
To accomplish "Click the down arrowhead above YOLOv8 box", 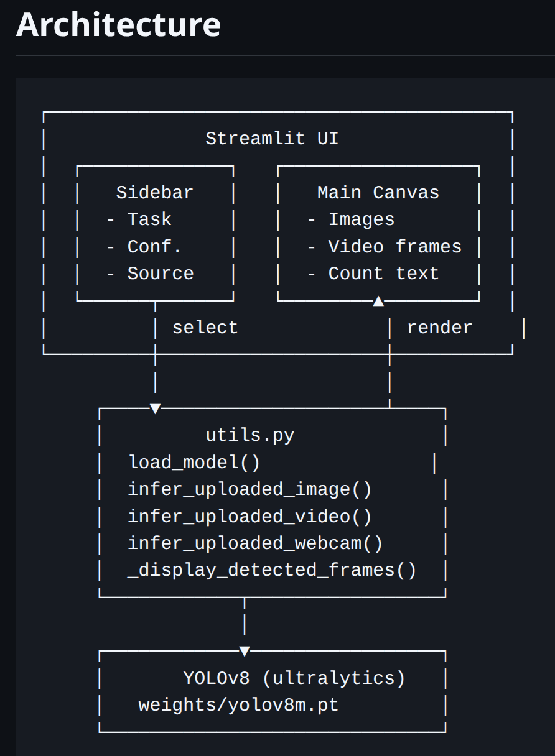I will pos(245,651).
